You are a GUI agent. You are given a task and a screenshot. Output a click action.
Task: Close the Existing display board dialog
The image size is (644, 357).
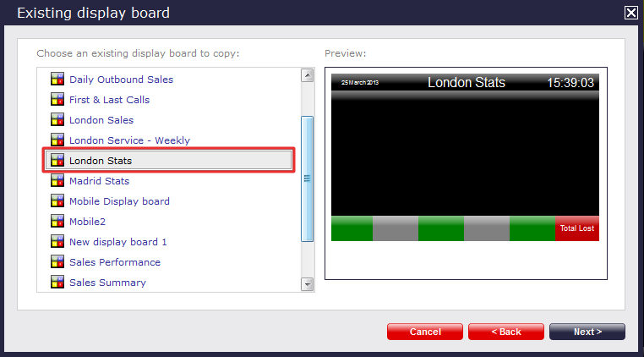(630, 13)
